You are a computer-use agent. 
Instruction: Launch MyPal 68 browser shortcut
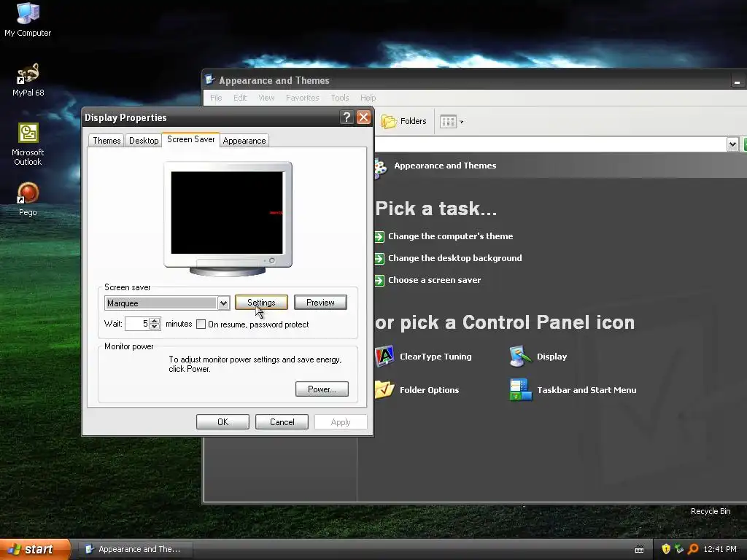28,79
